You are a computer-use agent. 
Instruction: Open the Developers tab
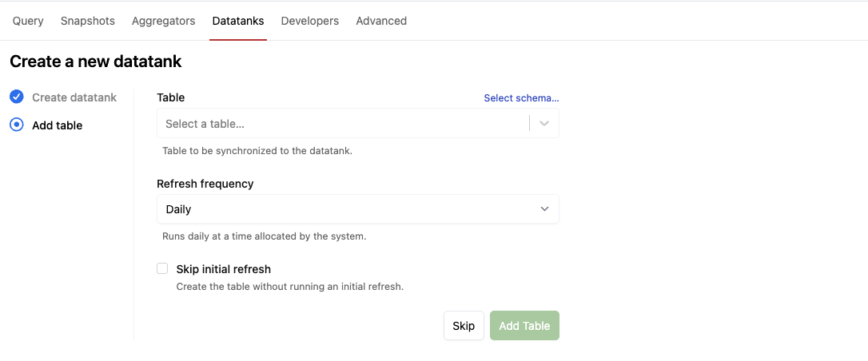point(309,21)
